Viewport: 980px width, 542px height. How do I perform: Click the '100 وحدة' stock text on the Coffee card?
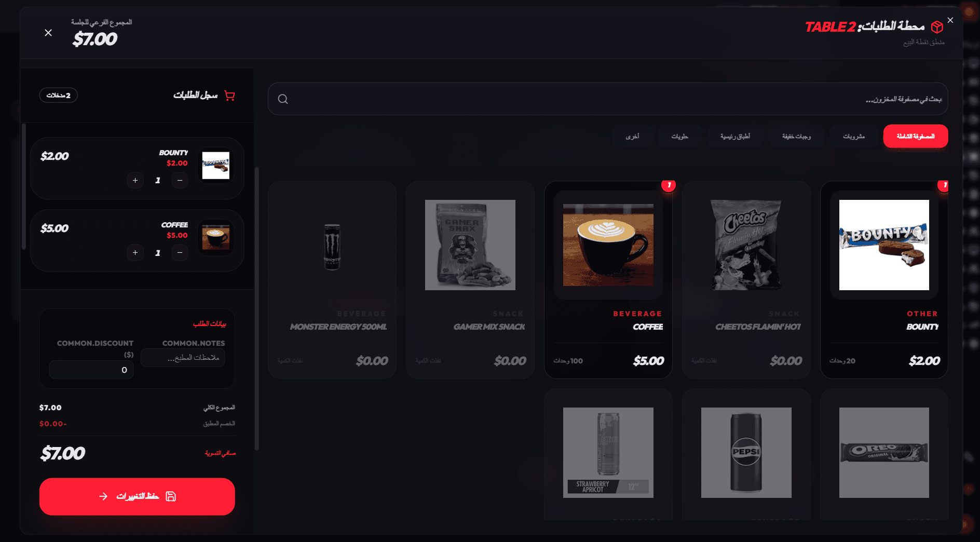(x=568, y=360)
